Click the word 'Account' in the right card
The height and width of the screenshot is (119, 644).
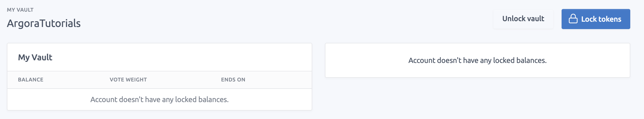422,60
